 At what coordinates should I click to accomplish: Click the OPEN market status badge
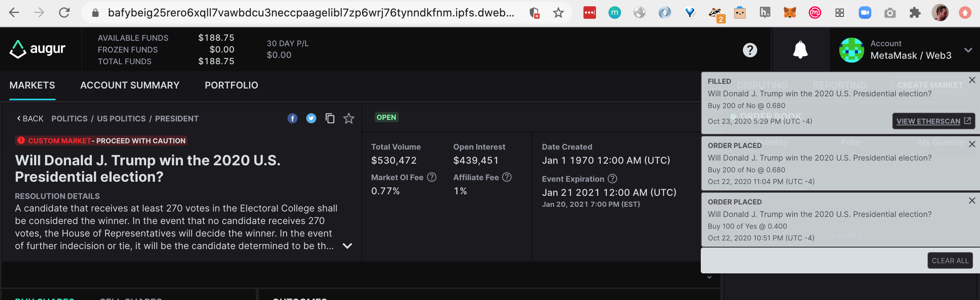(x=386, y=117)
